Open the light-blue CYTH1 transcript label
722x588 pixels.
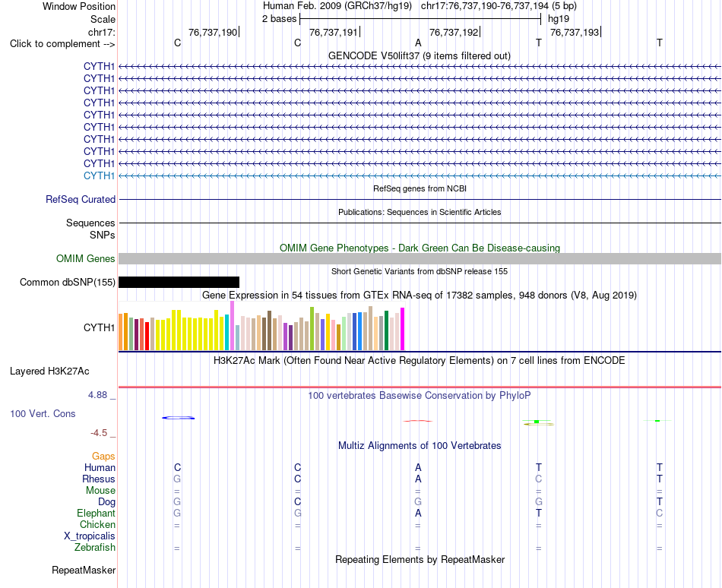tap(99, 175)
